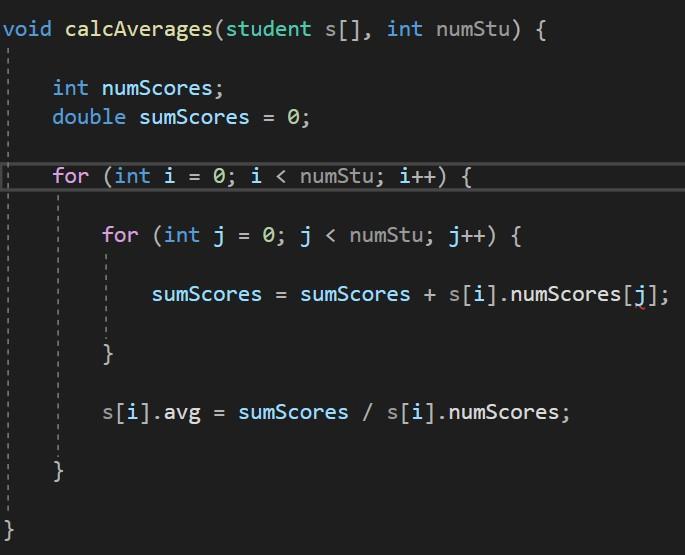Click the 'student' type in the parameter list
This screenshot has width=685, height=555.
[268, 29]
